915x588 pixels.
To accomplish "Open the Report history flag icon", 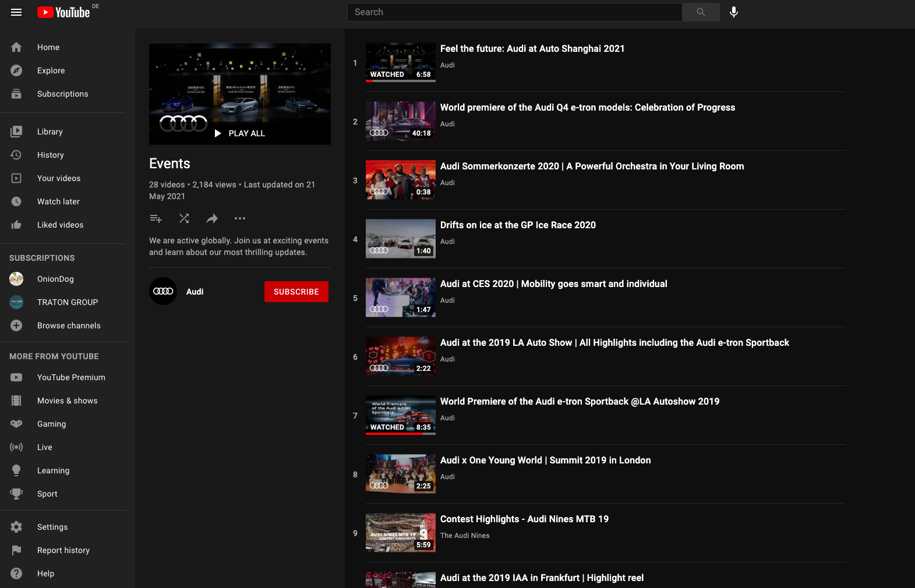I will tap(16, 550).
